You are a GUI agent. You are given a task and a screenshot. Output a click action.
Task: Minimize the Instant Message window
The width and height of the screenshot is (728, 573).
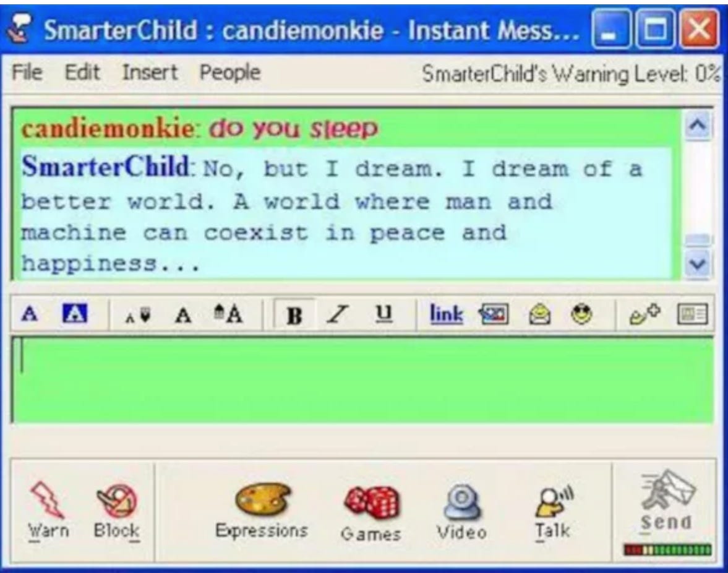(x=612, y=30)
